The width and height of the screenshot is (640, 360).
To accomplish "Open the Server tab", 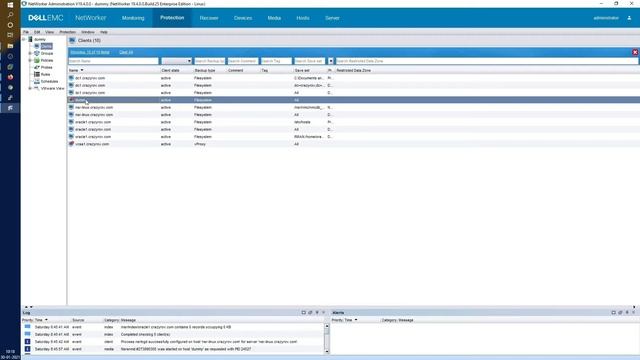I will (332, 18).
